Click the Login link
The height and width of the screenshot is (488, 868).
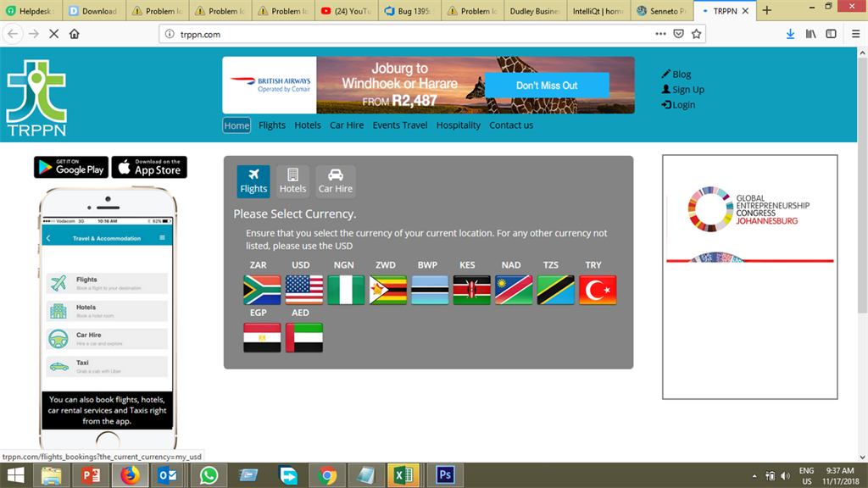point(679,104)
